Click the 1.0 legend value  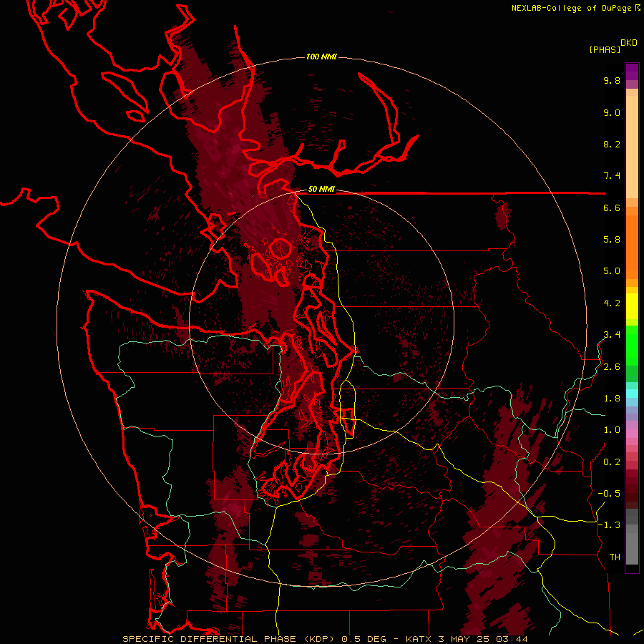tap(612, 430)
